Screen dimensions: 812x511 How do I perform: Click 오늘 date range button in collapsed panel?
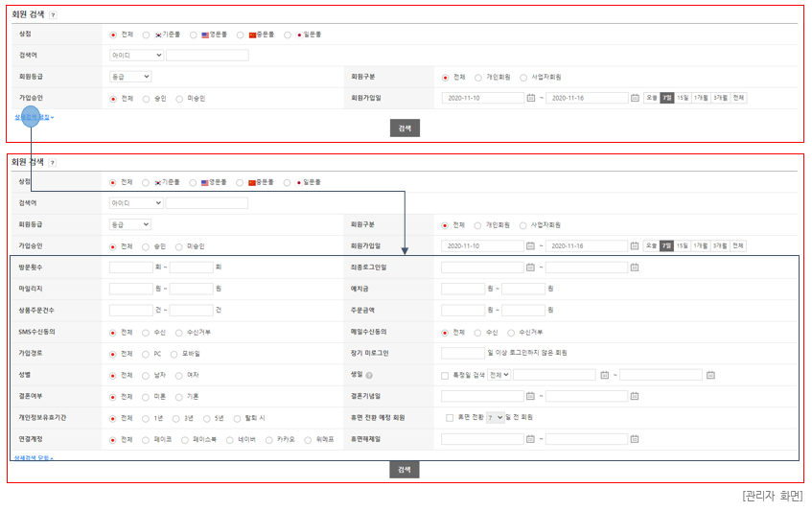coord(652,98)
